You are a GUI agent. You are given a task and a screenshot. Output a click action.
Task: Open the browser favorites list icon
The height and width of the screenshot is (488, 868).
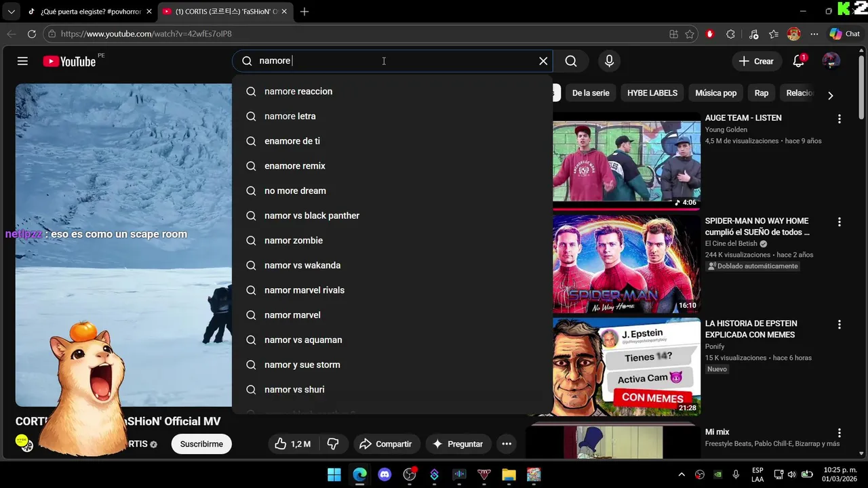(774, 34)
